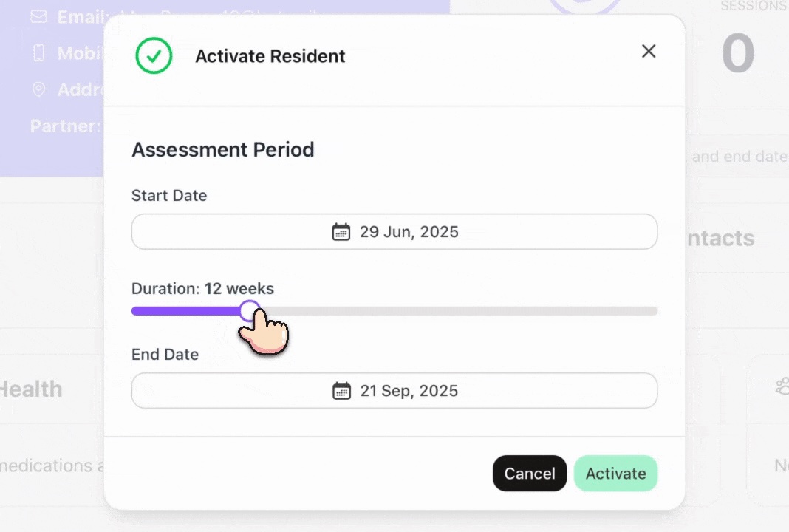Open the End Date calendar icon
Image resolution: width=789 pixels, height=532 pixels.
341,390
